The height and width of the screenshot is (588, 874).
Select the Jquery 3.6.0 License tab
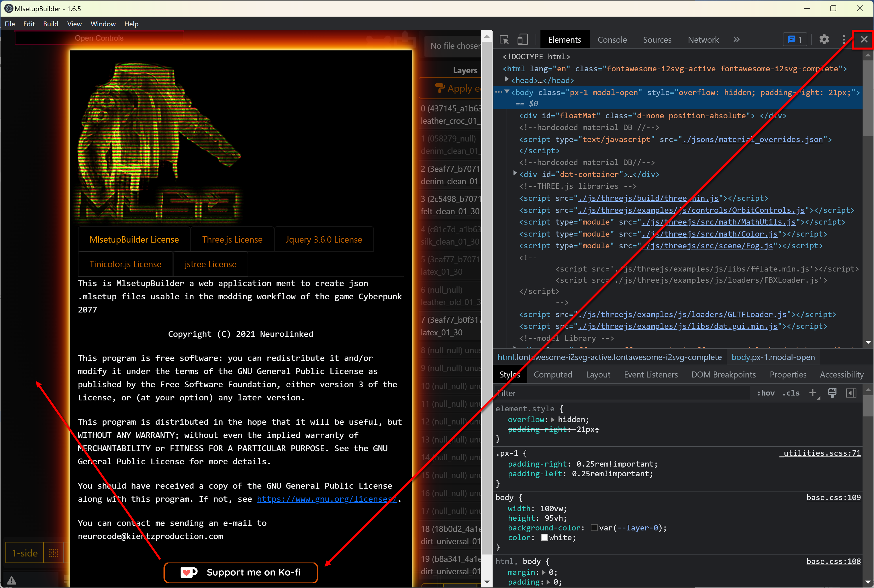click(x=324, y=239)
